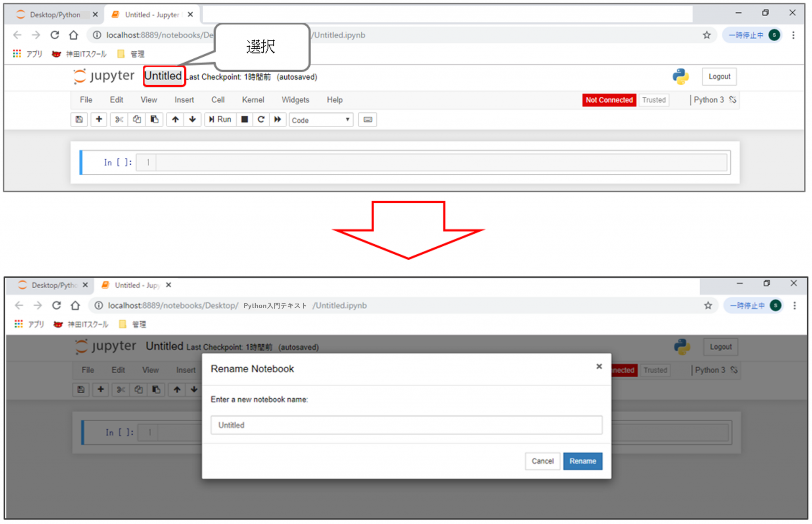Open the Kernel menu

[253, 100]
